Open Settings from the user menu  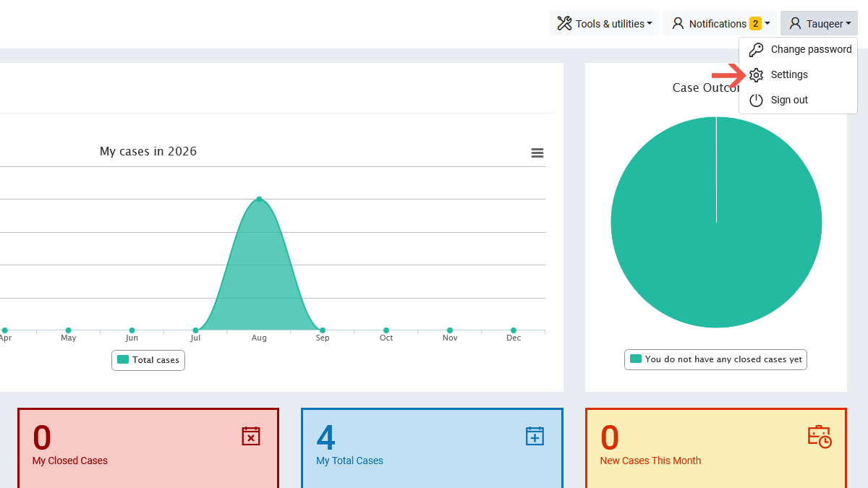[x=799, y=74]
